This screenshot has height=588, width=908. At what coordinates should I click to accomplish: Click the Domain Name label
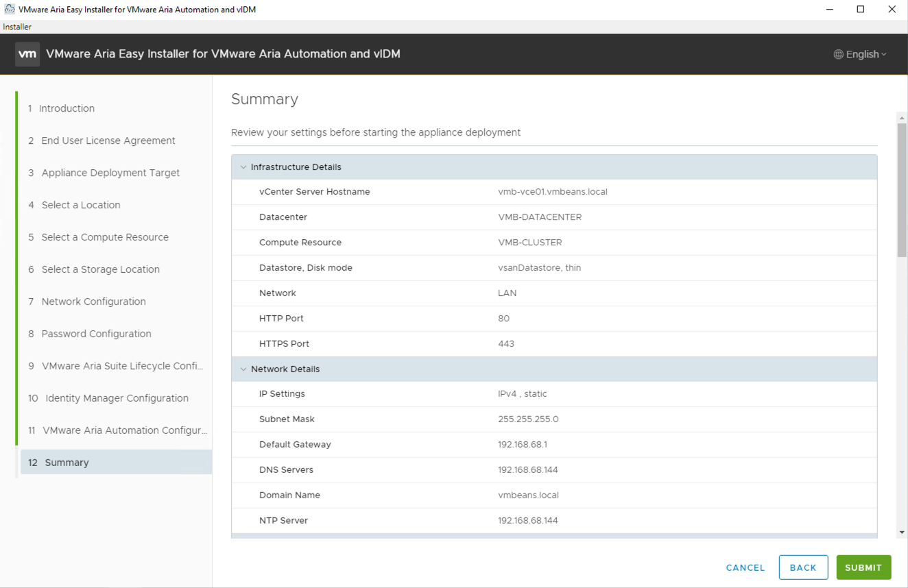[x=289, y=495]
